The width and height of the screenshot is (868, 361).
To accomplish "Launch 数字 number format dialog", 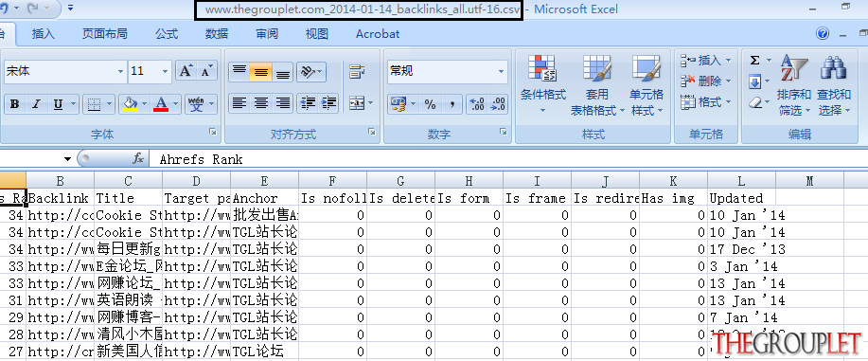I will 504,132.
